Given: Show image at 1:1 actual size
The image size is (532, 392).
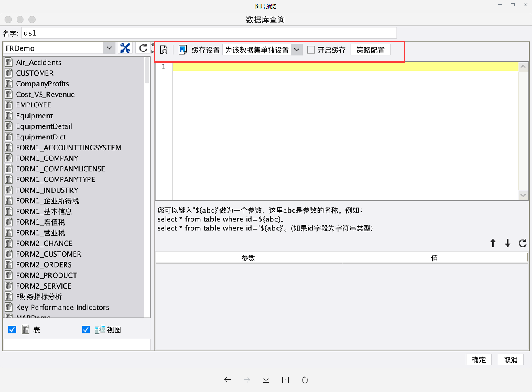Looking at the screenshot, I should click(x=286, y=380).
